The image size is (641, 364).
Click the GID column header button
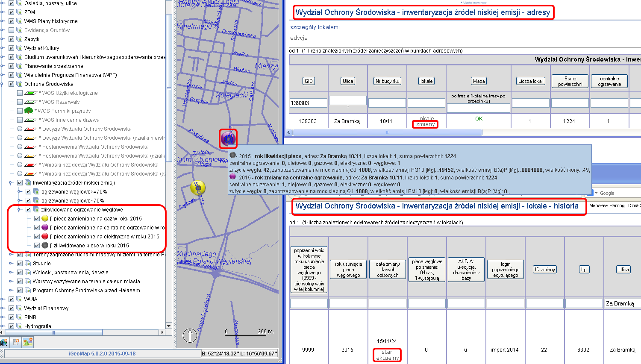[x=309, y=81]
